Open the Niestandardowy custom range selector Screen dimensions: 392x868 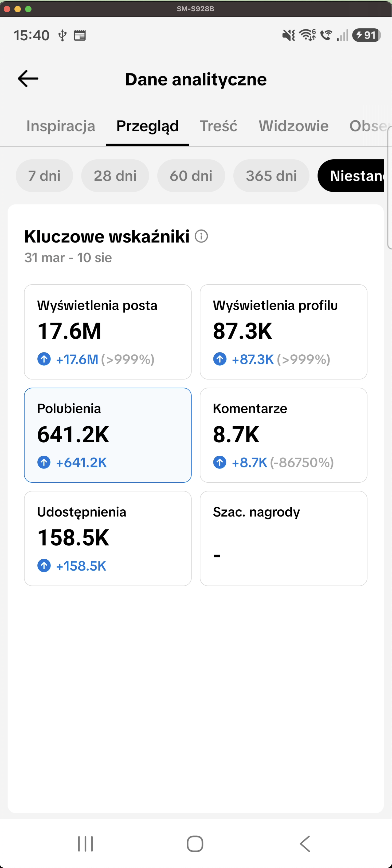tap(351, 176)
